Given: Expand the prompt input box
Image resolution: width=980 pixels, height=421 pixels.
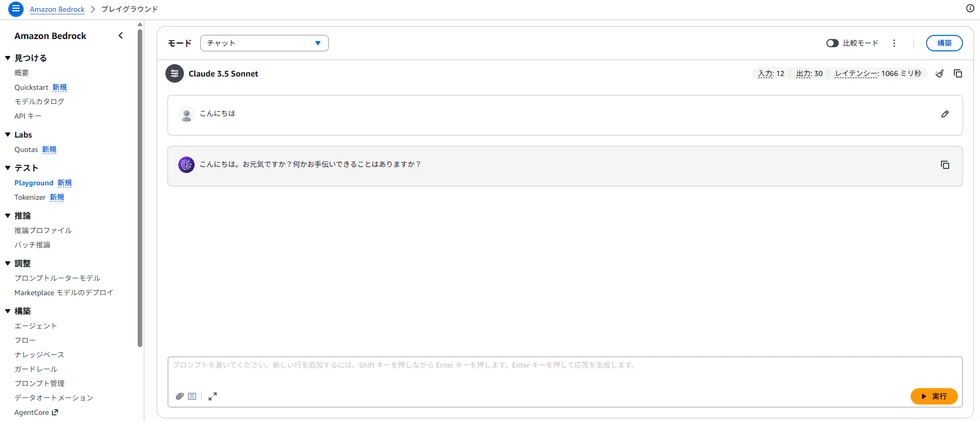Looking at the screenshot, I should pyautogui.click(x=213, y=396).
